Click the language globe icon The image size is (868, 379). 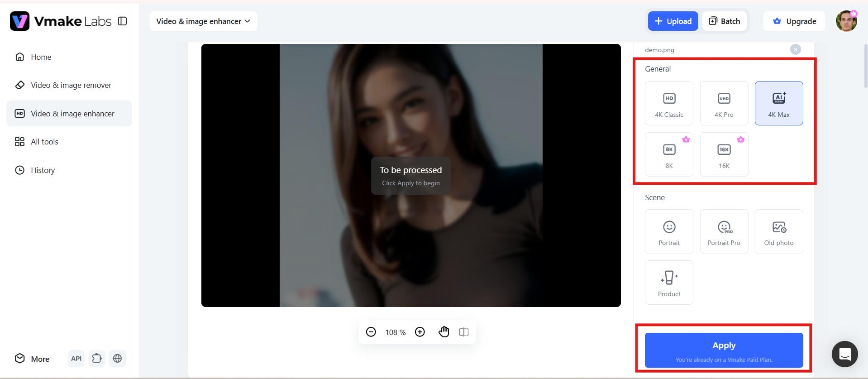point(117,359)
